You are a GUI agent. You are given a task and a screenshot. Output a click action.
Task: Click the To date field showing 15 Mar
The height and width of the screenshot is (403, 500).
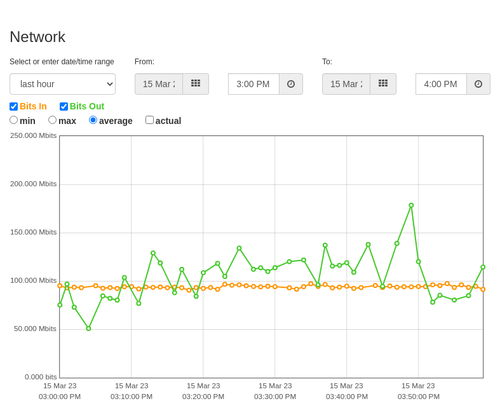point(346,84)
